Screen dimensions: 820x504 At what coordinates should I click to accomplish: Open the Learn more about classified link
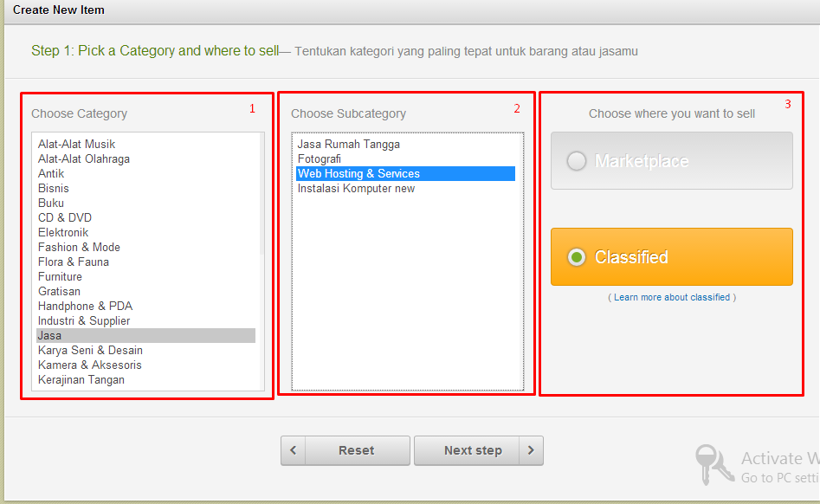coord(672,297)
